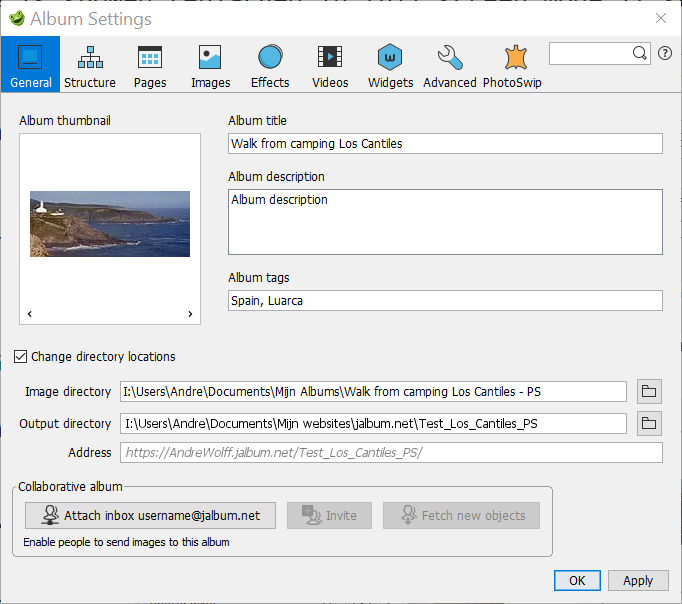The image size is (682, 604).
Task: Click the Apply button
Action: coord(637,580)
